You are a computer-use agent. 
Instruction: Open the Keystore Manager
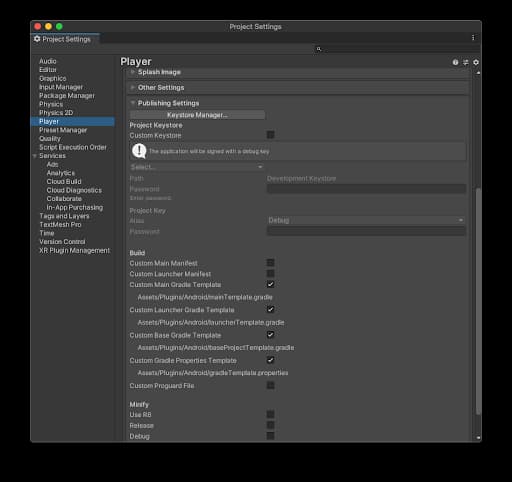point(197,115)
